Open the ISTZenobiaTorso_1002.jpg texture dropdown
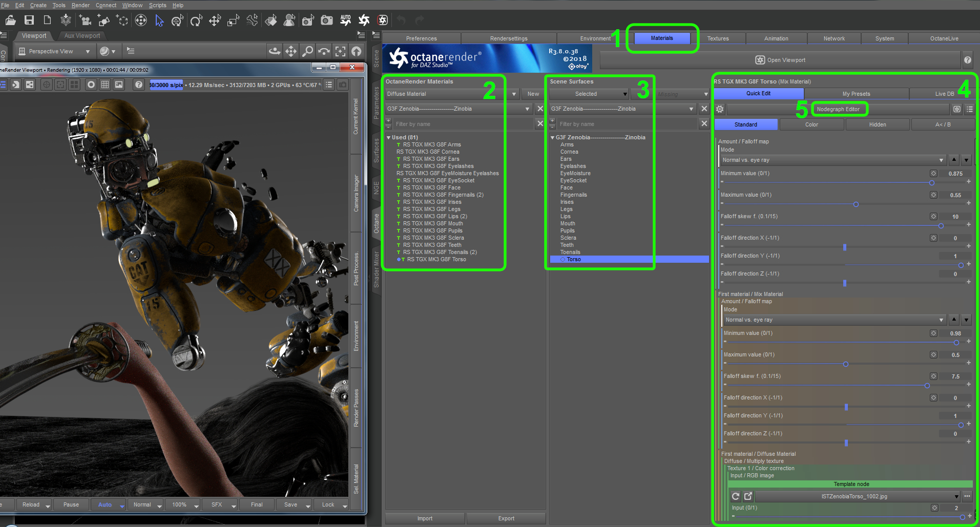 858,496
